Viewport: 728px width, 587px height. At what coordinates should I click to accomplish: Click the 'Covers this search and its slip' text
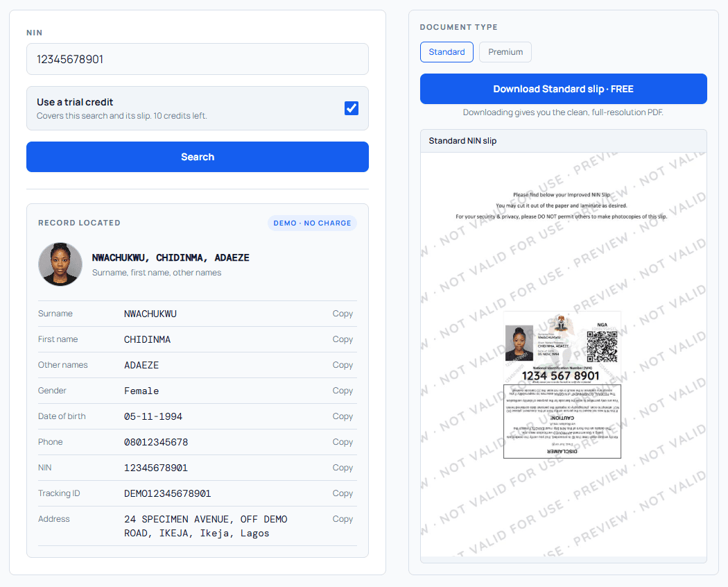coord(121,116)
